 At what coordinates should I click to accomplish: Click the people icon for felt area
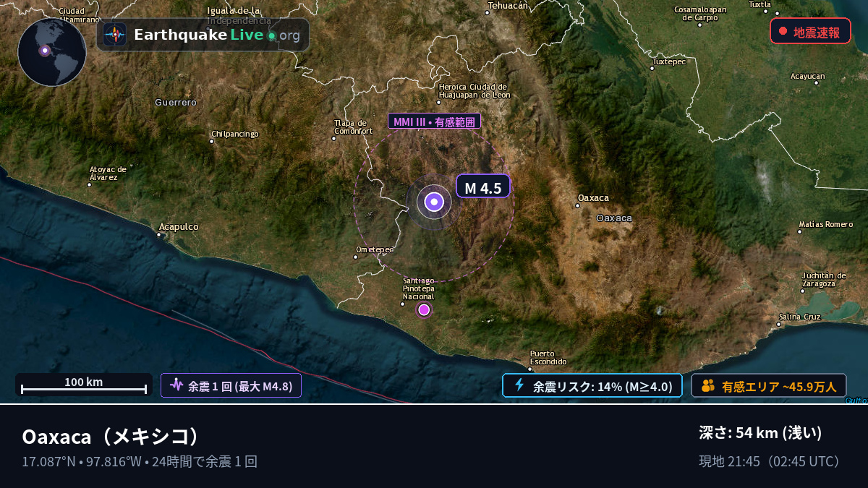point(707,385)
